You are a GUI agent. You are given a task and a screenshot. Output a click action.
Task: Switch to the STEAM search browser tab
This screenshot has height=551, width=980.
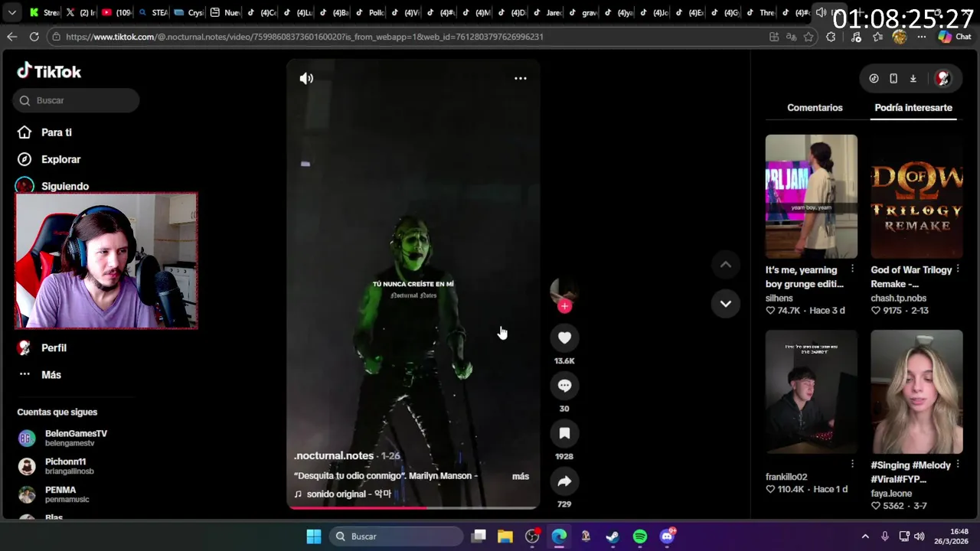click(x=152, y=12)
